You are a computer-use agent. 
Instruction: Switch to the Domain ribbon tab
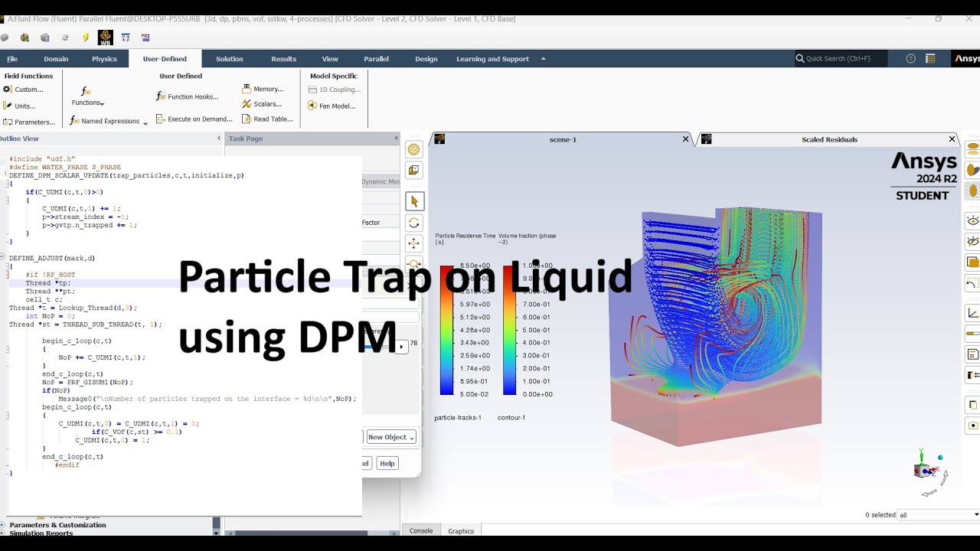(56, 59)
